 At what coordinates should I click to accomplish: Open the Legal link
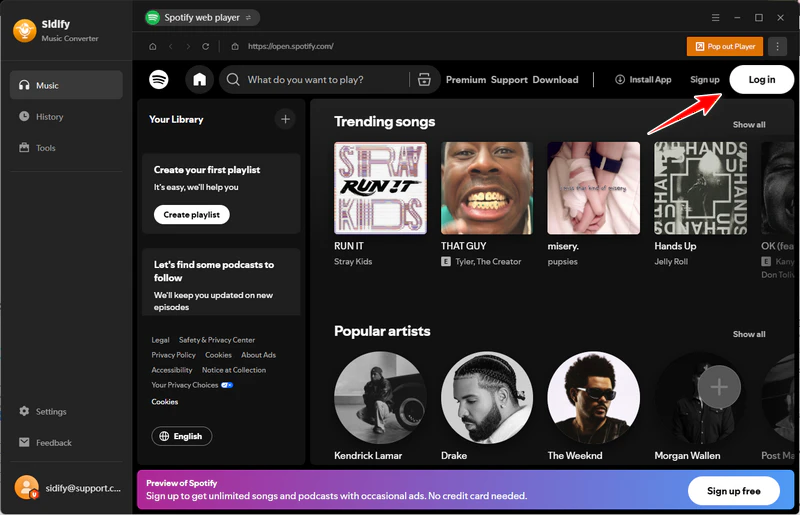coord(160,340)
